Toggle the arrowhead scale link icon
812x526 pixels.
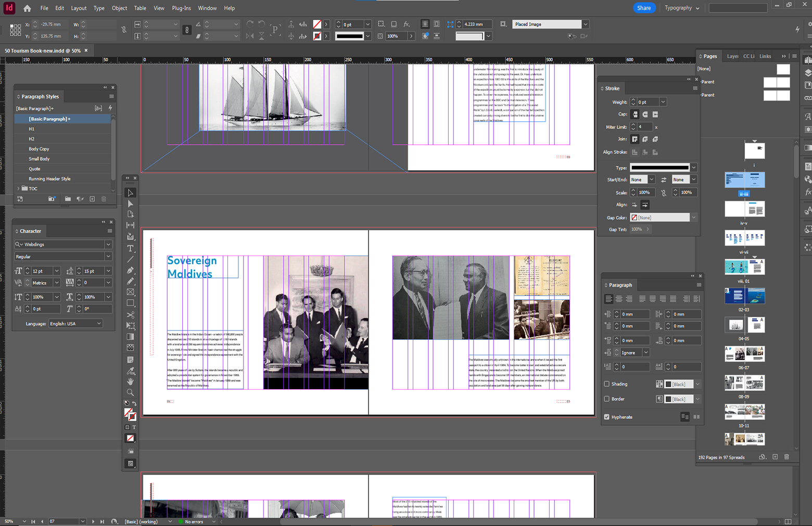[x=664, y=193]
